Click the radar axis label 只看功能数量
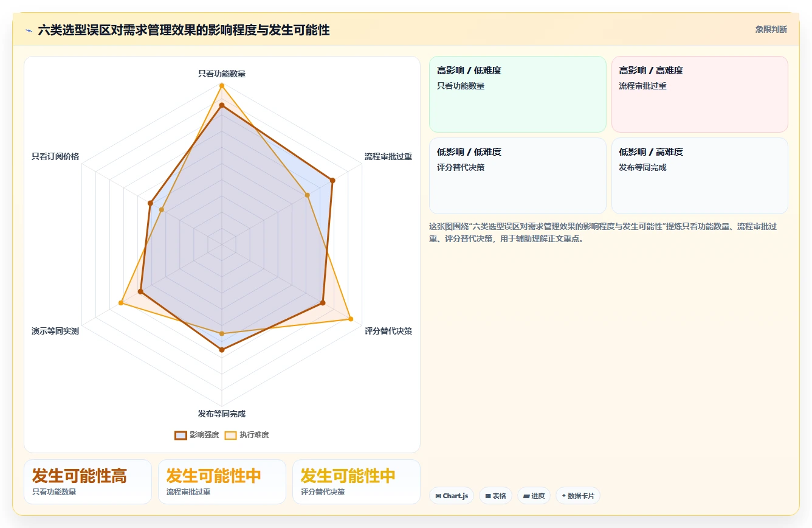The width and height of the screenshot is (812, 528). coord(222,74)
